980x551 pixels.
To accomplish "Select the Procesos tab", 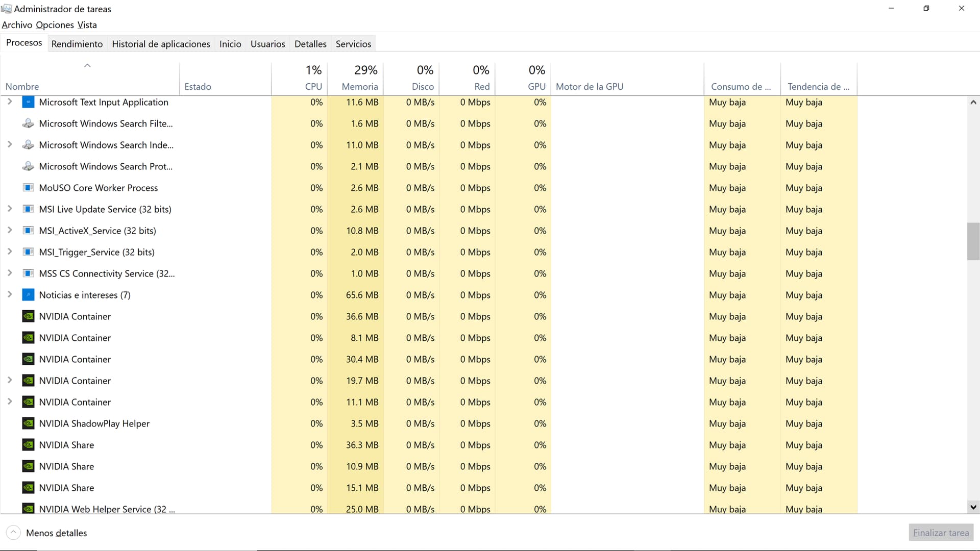I will [x=24, y=43].
